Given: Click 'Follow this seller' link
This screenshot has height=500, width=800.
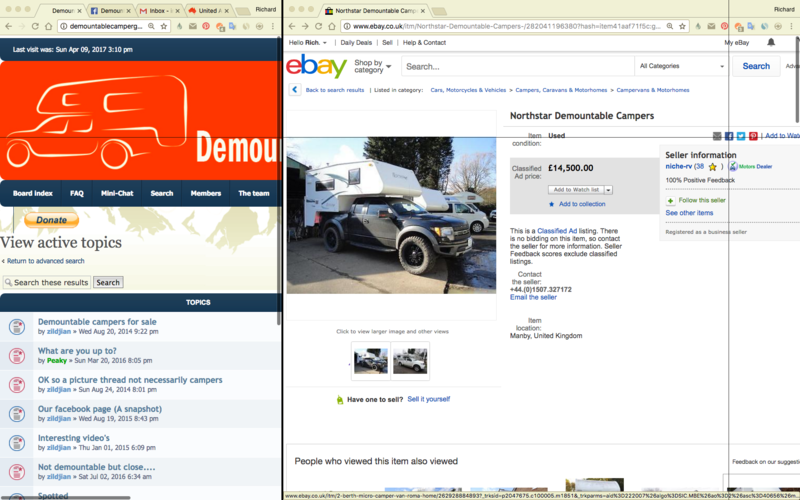Looking at the screenshot, I should pos(702,201).
